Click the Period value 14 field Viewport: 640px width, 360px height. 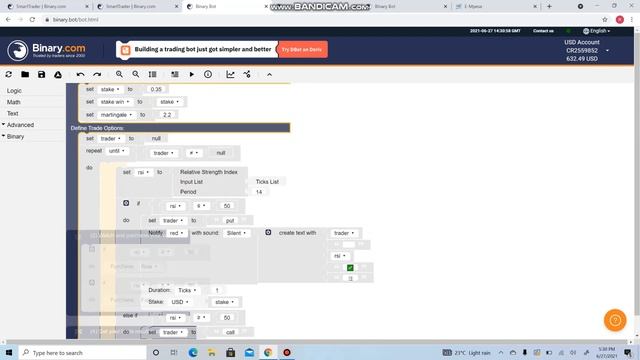[259, 192]
